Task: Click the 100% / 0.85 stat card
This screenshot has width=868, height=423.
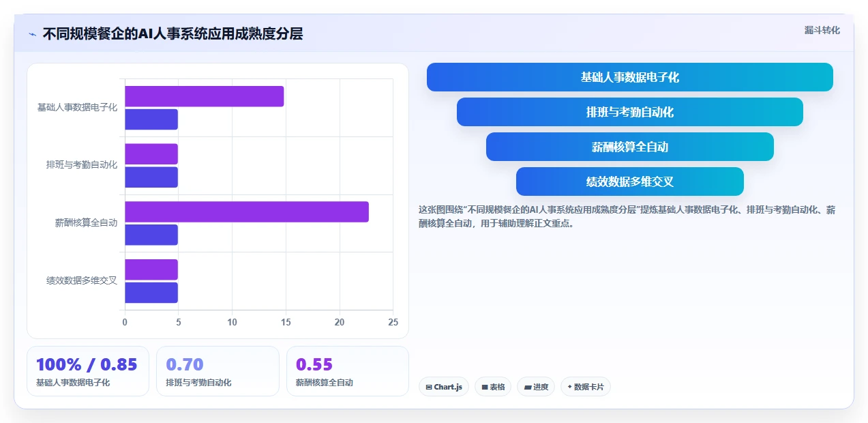Action: [x=88, y=371]
